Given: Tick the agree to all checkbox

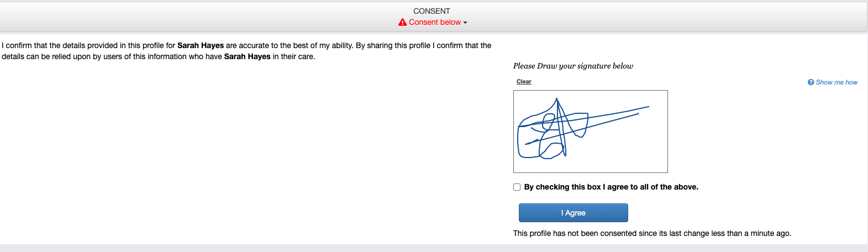Looking at the screenshot, I should [517, 187].
